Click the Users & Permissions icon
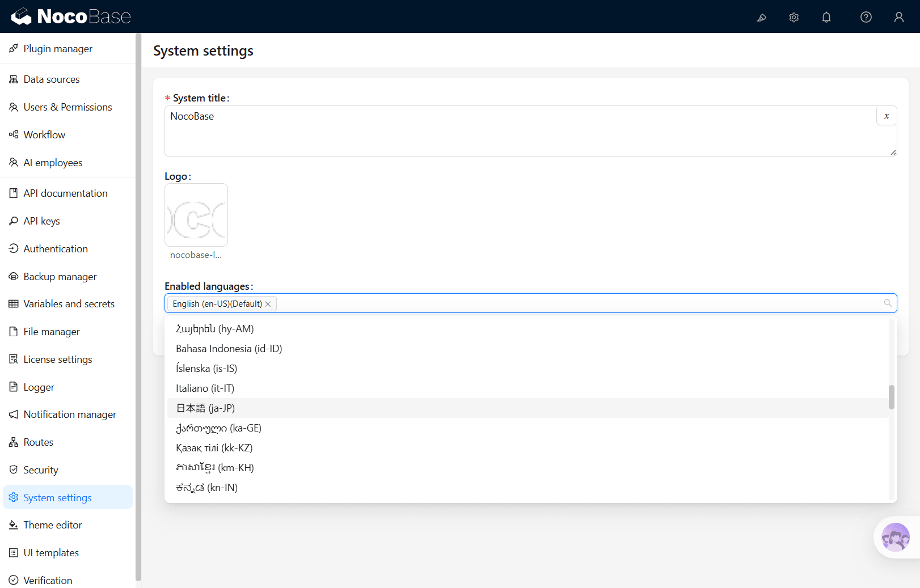920x588 pixels. (14, 107)
